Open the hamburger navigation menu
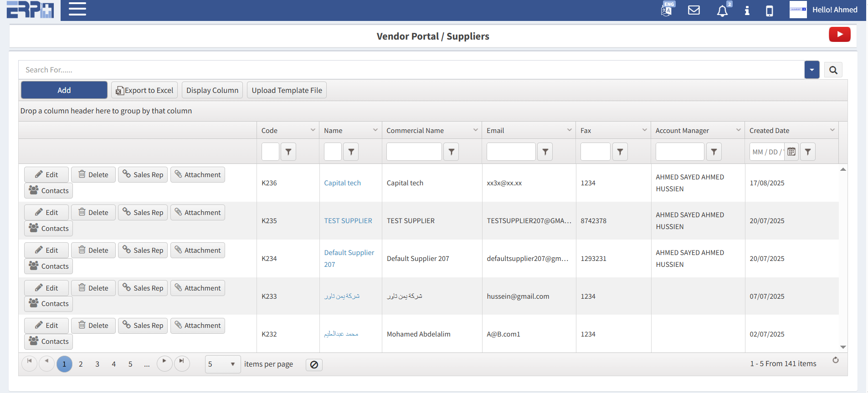The height and width of the screenshot is (393, 868). (77, 9)
